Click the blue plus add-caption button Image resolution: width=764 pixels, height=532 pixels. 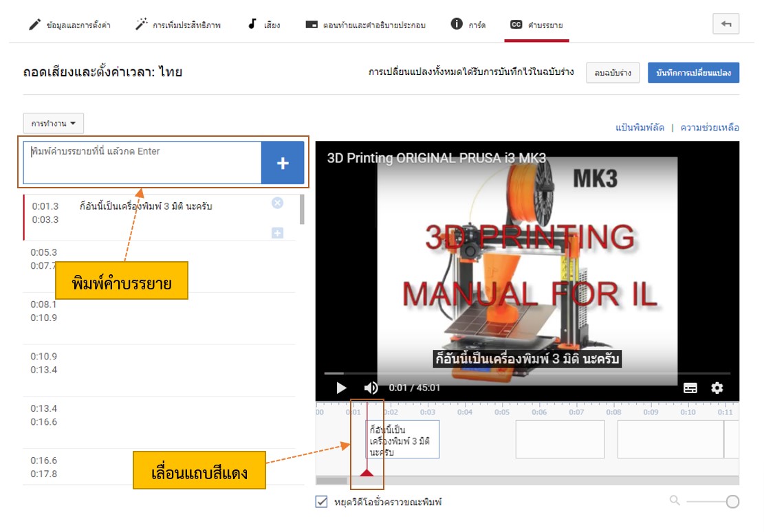pos(283,163)
